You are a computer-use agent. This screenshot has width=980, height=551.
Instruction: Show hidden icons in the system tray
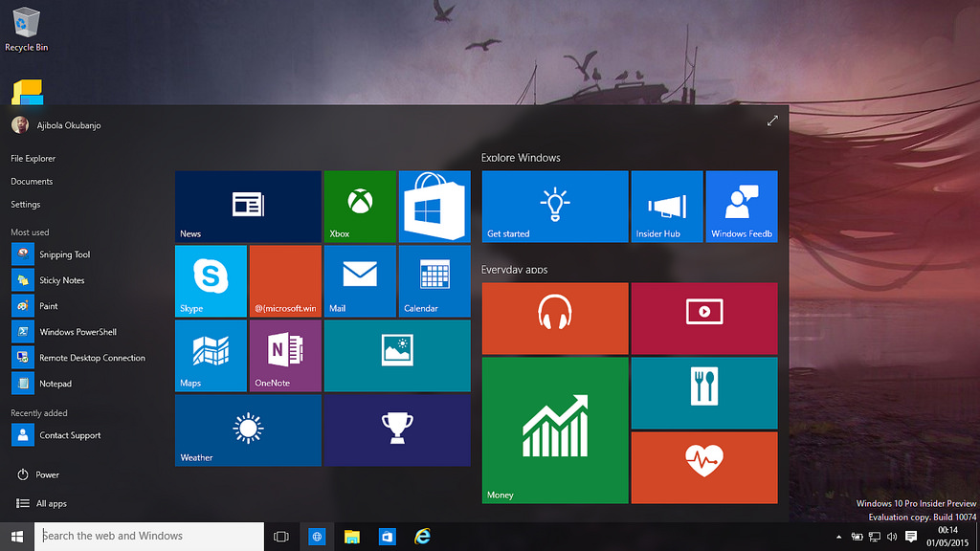click(x=837, y=537)
